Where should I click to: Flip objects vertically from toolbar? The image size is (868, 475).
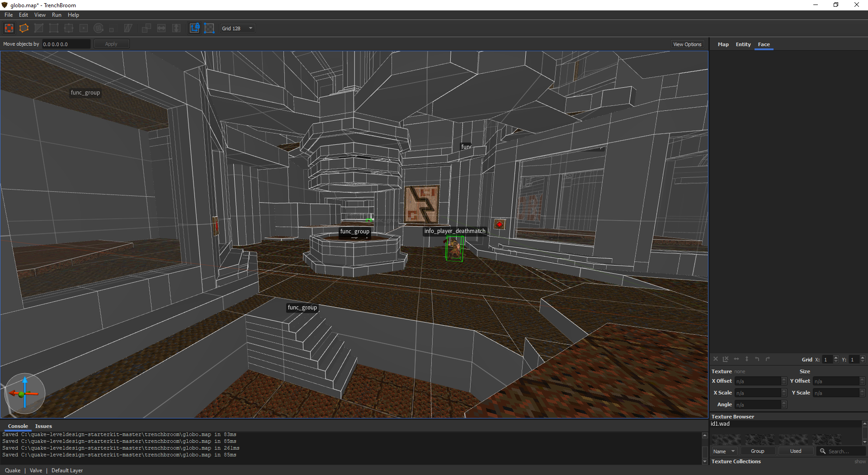click(x=176, y=28)
